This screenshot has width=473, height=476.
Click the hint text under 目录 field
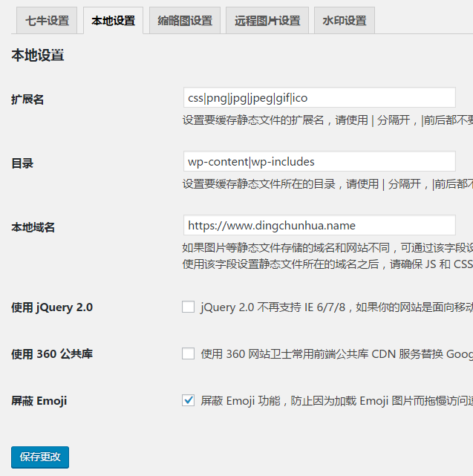click(327, 184)
